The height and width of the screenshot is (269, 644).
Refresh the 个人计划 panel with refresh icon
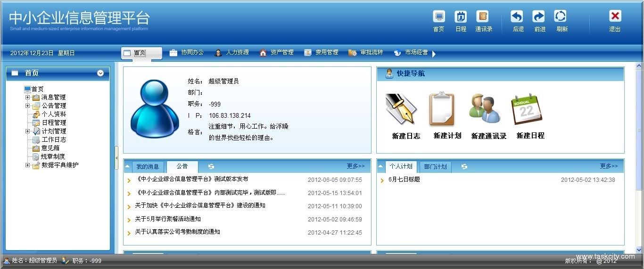point(464,166)
